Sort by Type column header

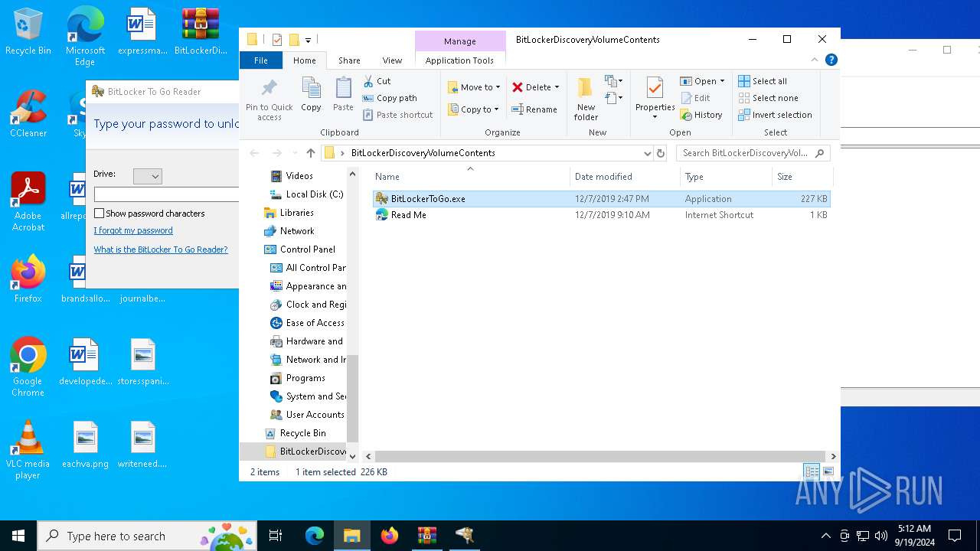pos(726,177)
